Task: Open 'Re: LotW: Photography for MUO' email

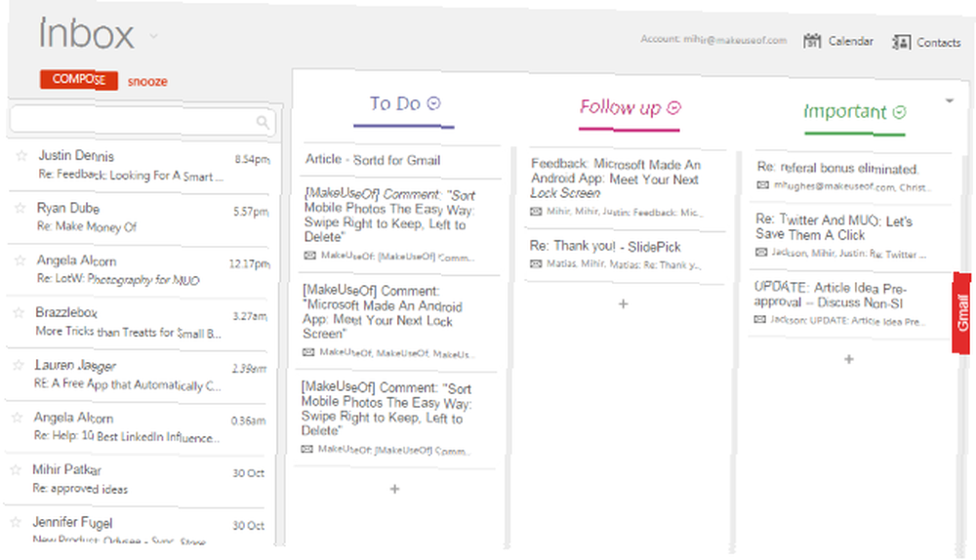Action: pyautogui.click(x=140, y=270)
